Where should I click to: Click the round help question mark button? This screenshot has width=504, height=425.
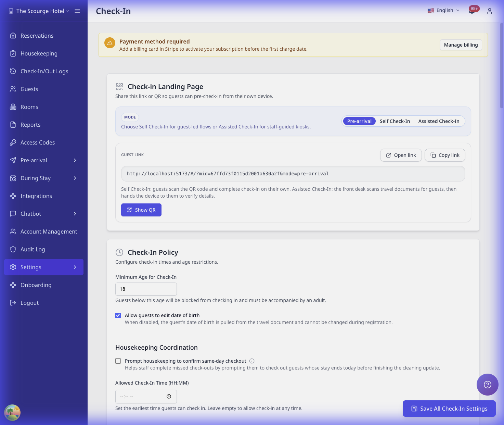pyautogui.click(x=487, y=384)
